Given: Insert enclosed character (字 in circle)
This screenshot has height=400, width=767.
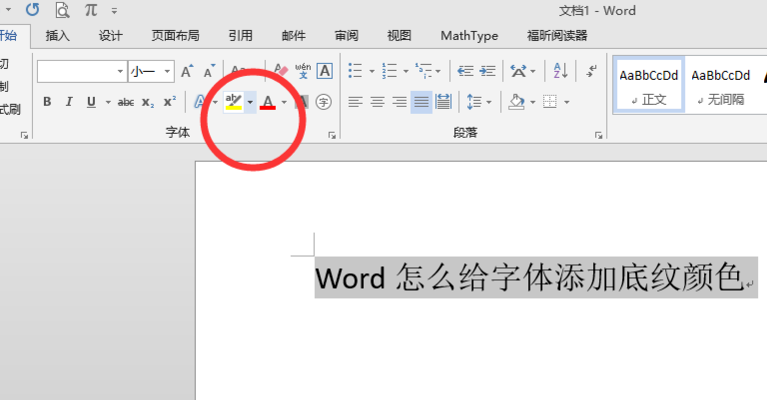Looking at the screenshot, I should click(323, 102).
